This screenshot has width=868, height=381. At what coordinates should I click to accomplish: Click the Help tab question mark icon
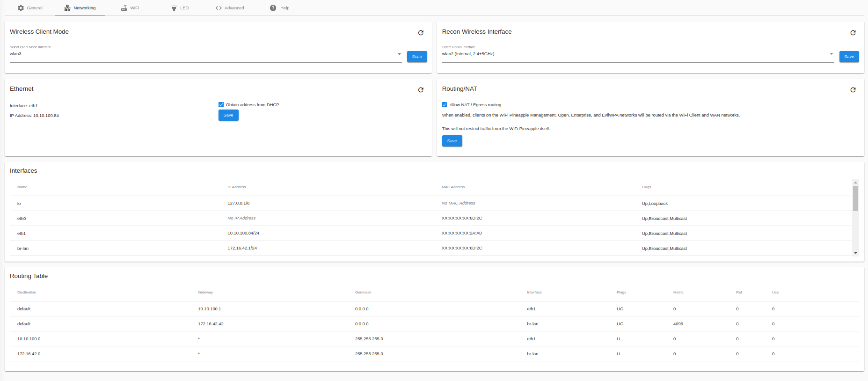[x=273, y=8]
